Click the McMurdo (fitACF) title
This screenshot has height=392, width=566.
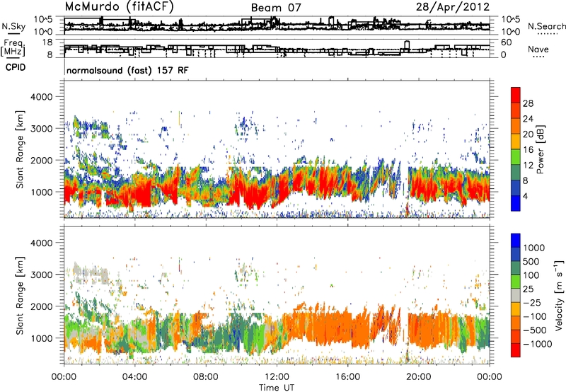119,7
